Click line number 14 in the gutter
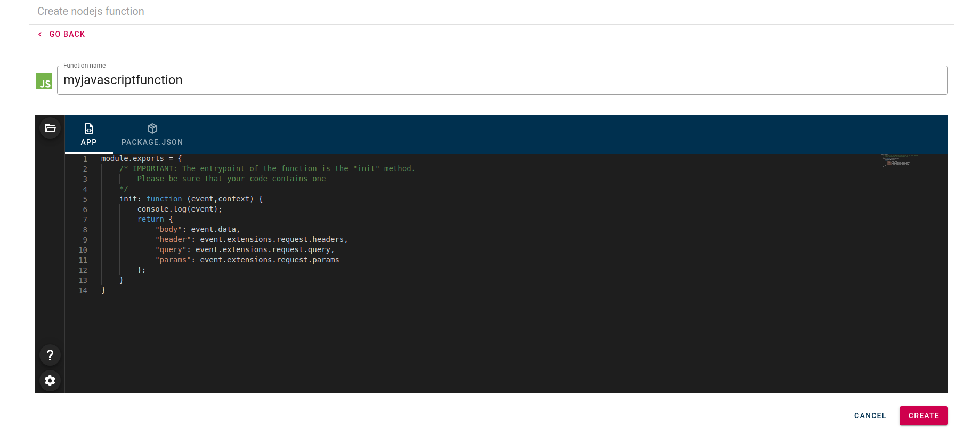The image size is (980, 444). click(x=83, y=291)
